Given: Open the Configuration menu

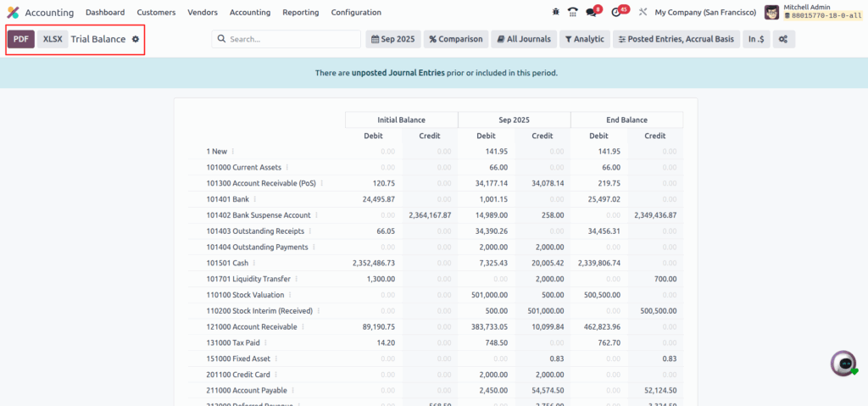Looking at the screenshot, I should point(356,12).
